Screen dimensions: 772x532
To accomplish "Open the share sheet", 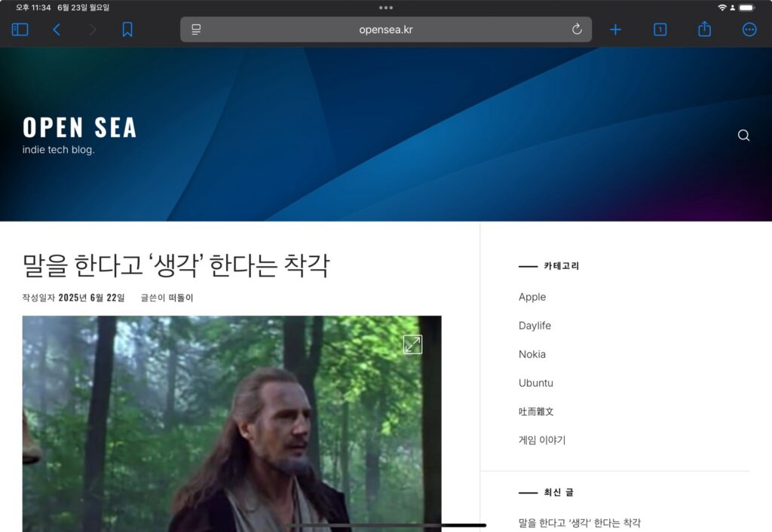I will [705, 29].
